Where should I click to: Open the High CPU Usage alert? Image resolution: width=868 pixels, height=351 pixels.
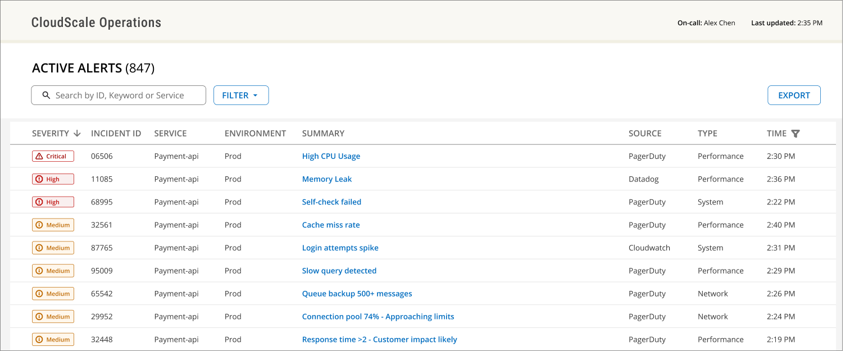point(331,157)
